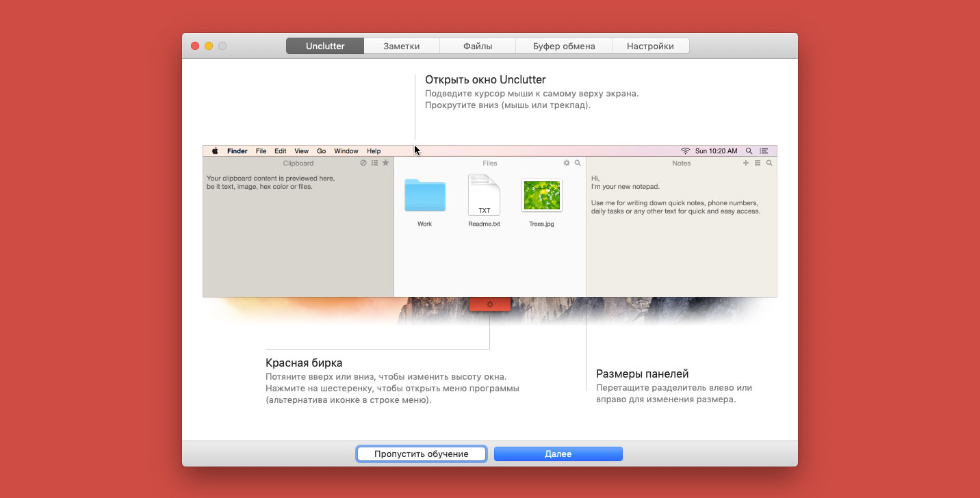Select the Trees.jpg image thumbnail
980x498 pixels.
click(x=542, y=196)
